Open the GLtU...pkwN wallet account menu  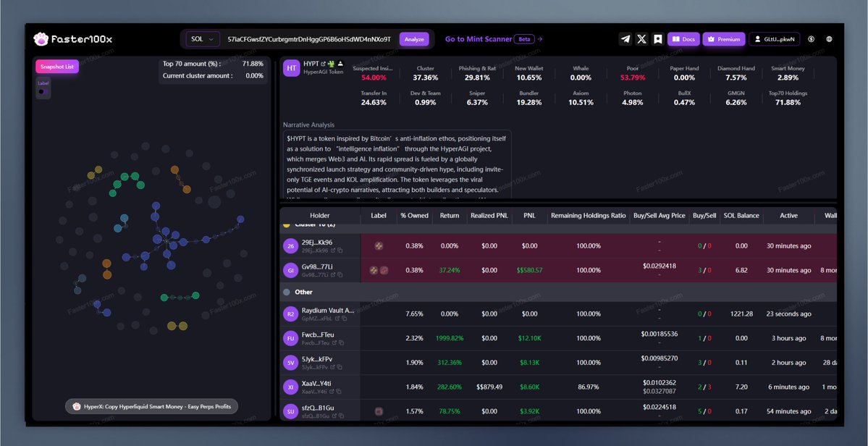point(774,39)
